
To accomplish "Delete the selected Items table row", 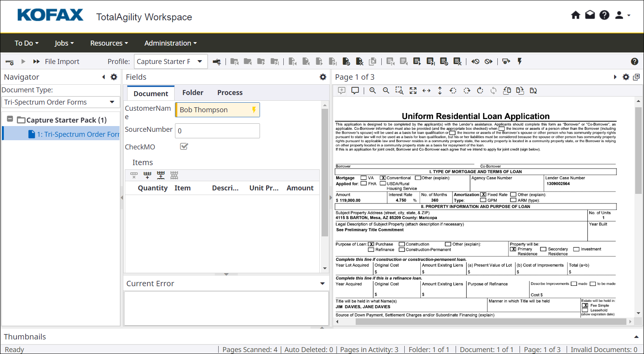I will pyautogui.click(x=134, y=175).
